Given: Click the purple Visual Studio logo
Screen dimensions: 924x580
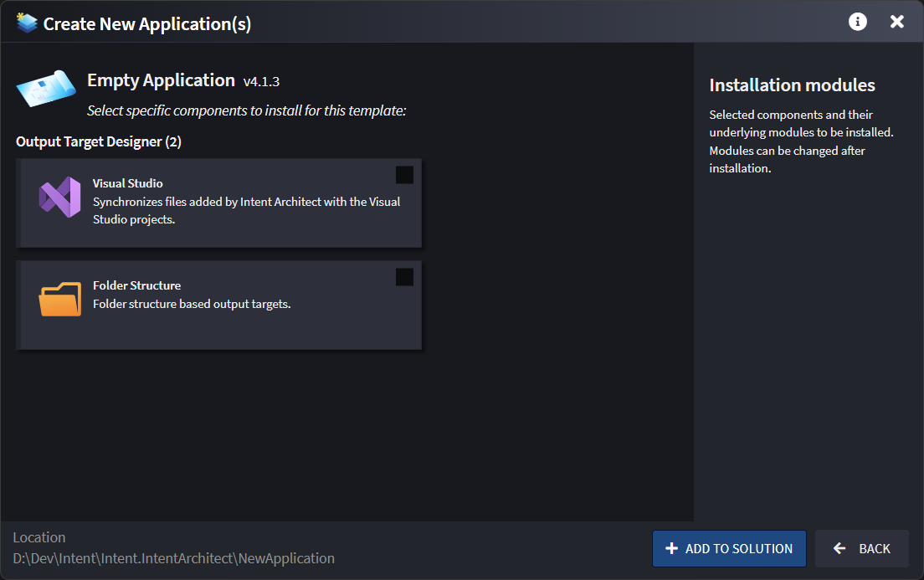Looking at the screenshot, I should tap(59, 198).
